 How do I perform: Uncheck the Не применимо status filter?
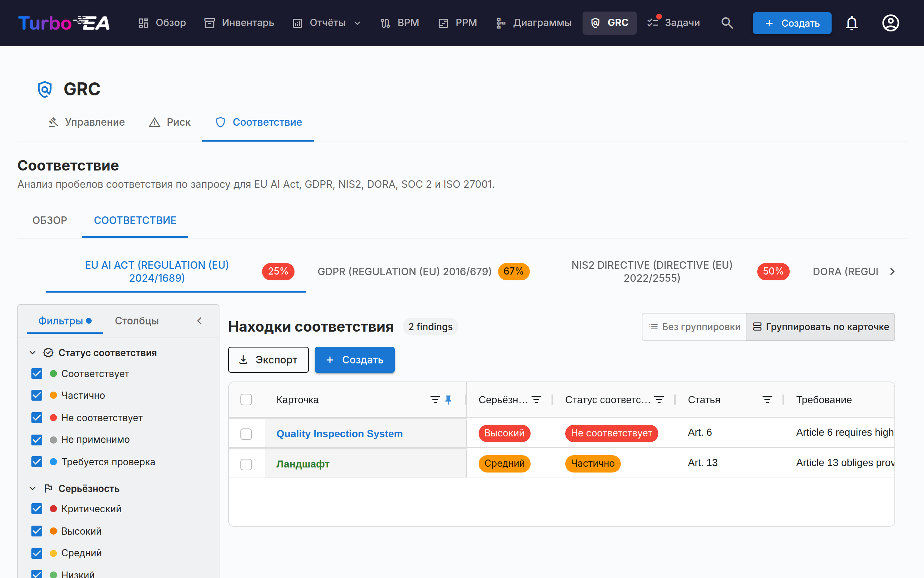(37, 440)
